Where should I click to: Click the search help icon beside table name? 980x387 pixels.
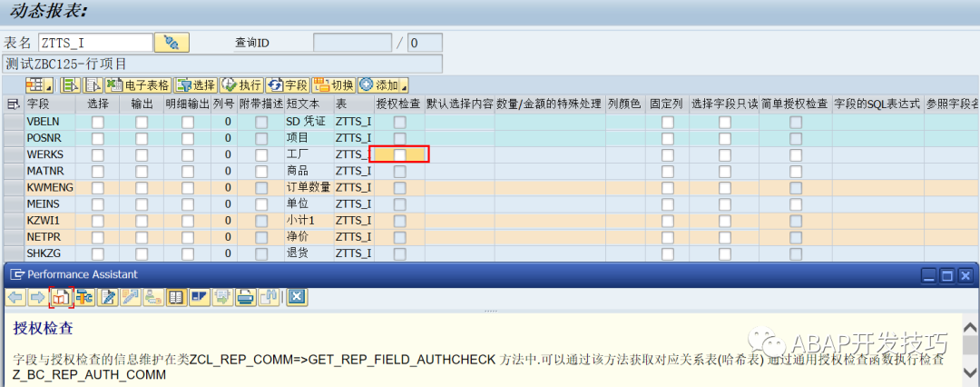click(171, 43)
